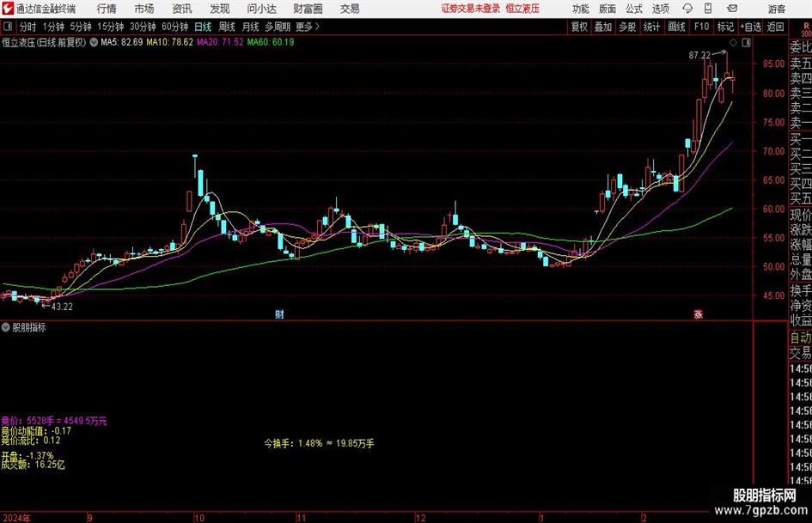Image resolution: width=812 pixels, height=523 pixels.
Task: Switch to the 30分钟 period
Action: 143,27
